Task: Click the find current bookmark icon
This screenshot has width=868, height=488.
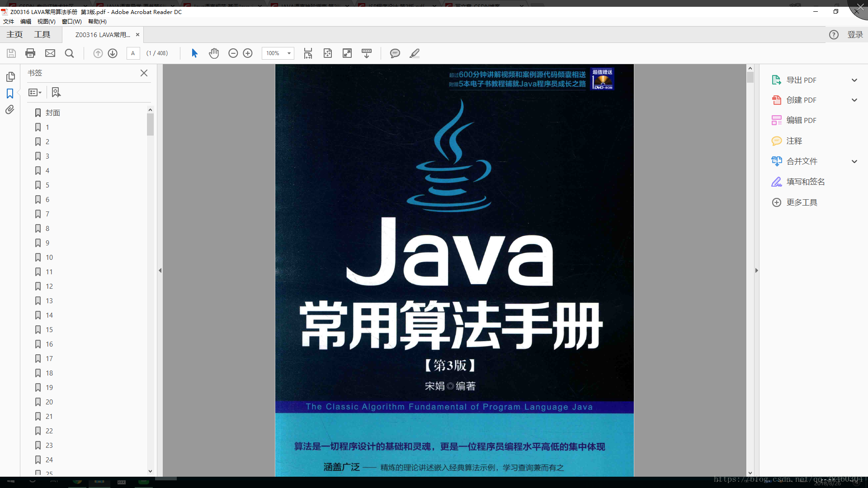Action: pyautogui.click(x=56, y=93)
